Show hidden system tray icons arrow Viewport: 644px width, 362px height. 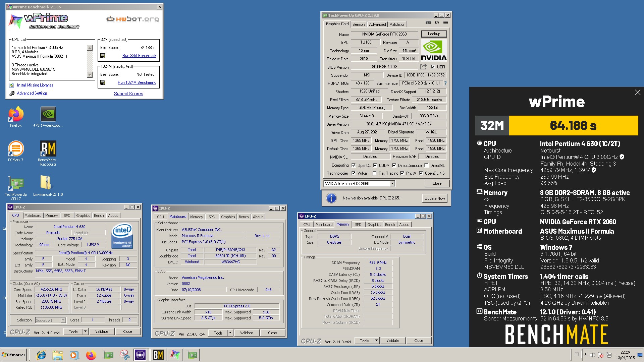[x=585, y=355]
